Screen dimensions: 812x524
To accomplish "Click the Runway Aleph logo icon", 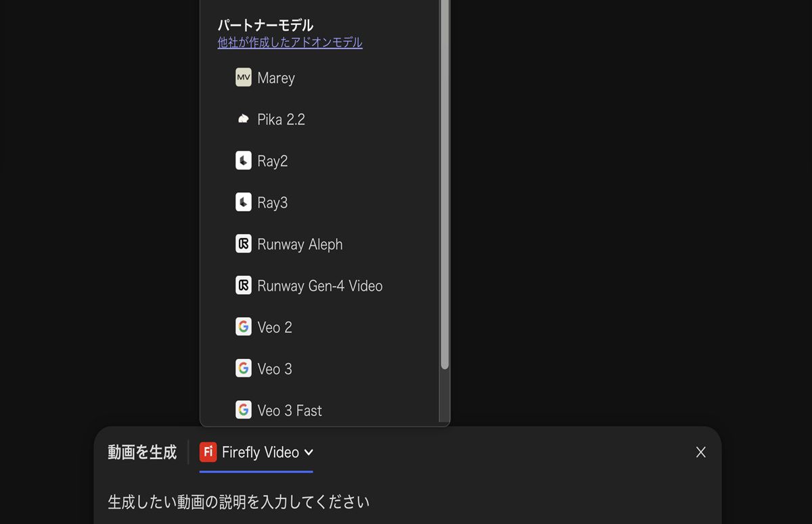I will point(244,243).
